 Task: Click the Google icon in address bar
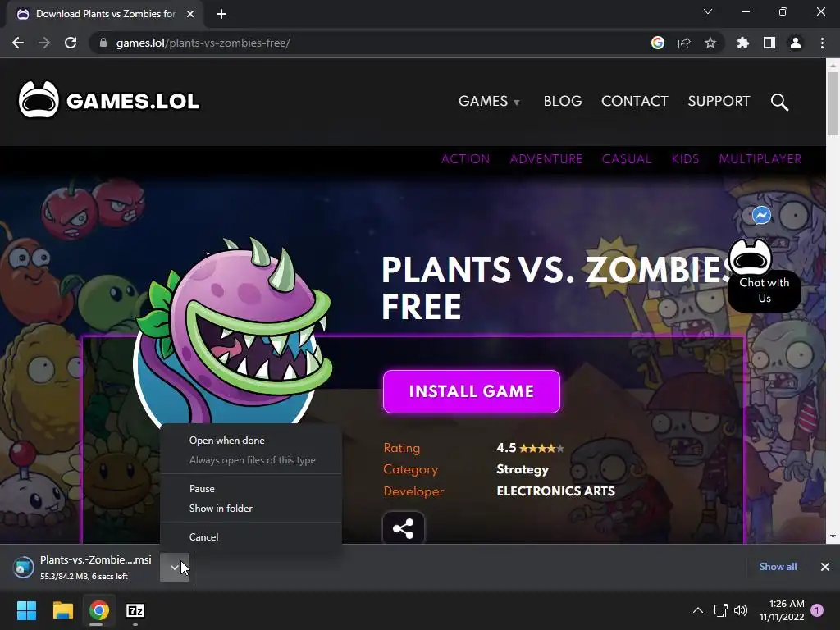658,43
